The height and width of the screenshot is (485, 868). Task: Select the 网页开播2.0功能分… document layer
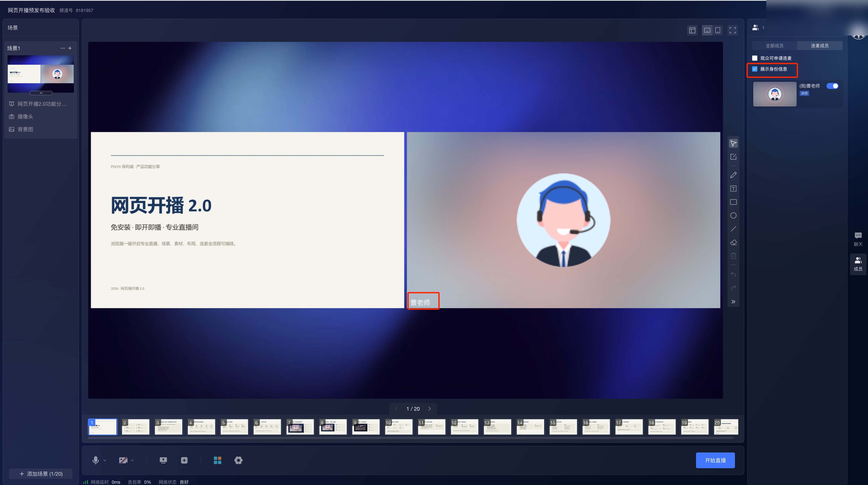[x=41, y=104]
